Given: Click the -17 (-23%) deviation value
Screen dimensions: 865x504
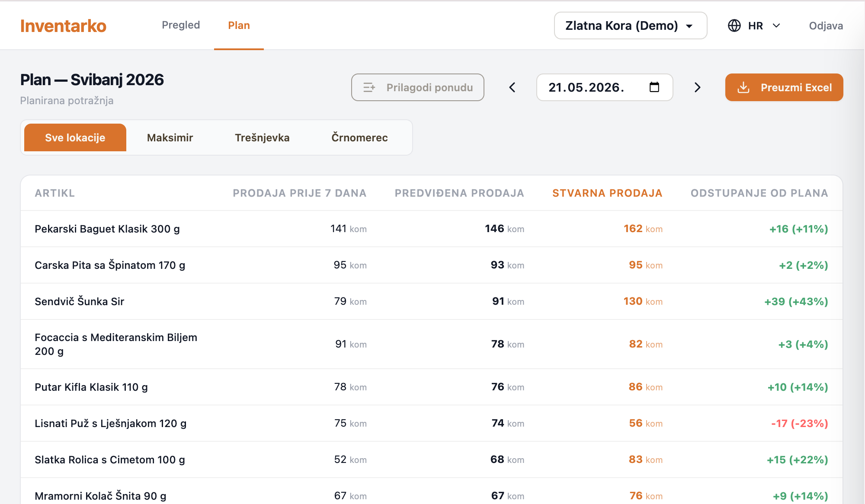Looking at the screenshot, I should [799, 423].
